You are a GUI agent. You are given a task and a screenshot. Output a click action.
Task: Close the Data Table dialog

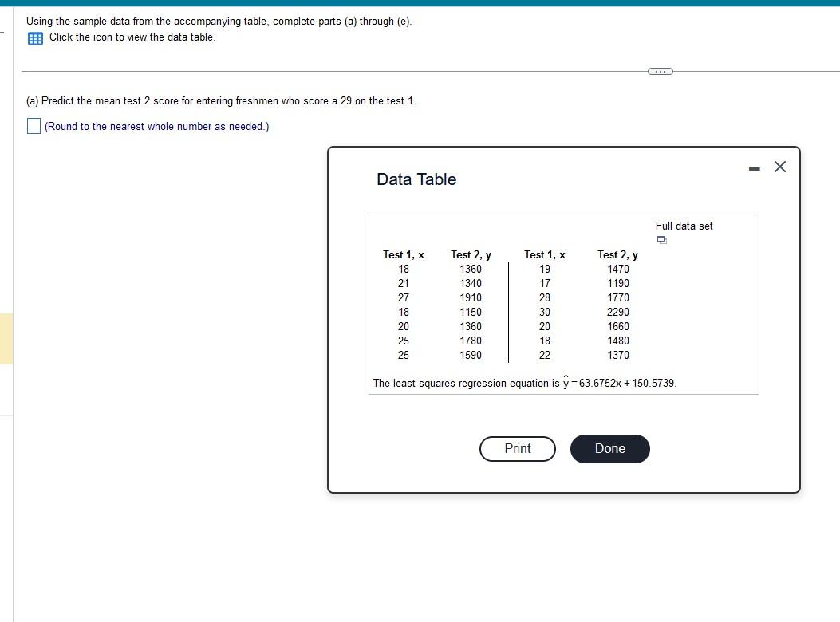779,167
